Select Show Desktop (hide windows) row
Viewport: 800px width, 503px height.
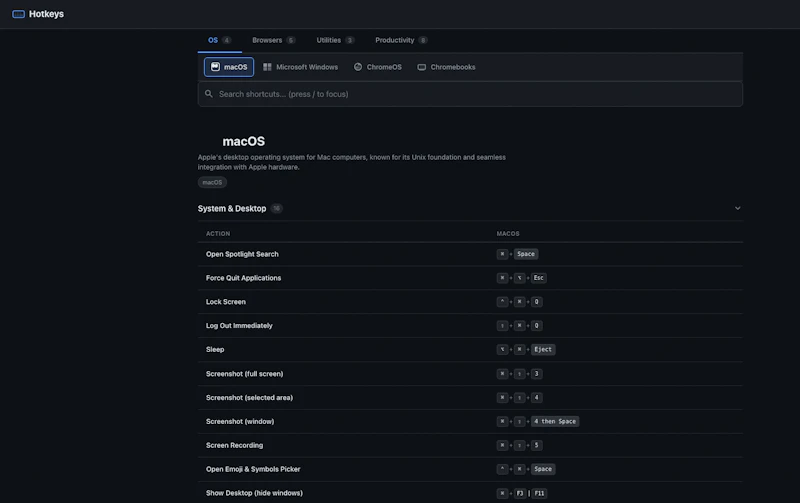pos(470,493)
